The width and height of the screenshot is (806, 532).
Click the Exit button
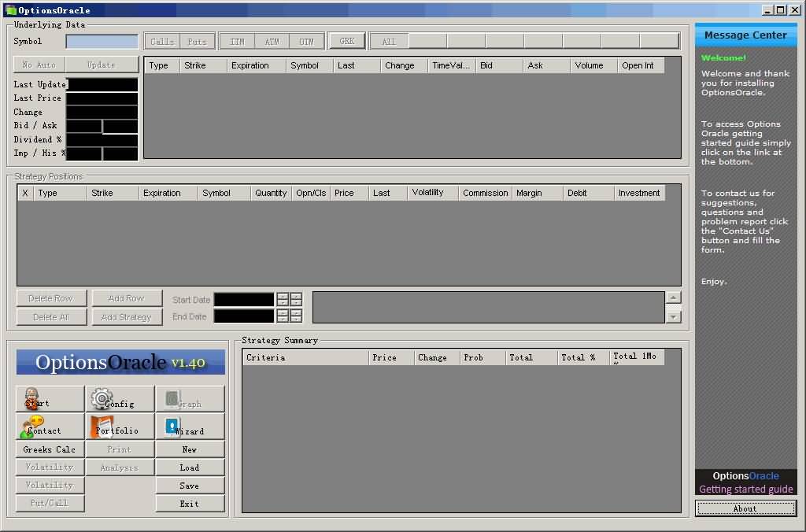click(x=190, y=503)
